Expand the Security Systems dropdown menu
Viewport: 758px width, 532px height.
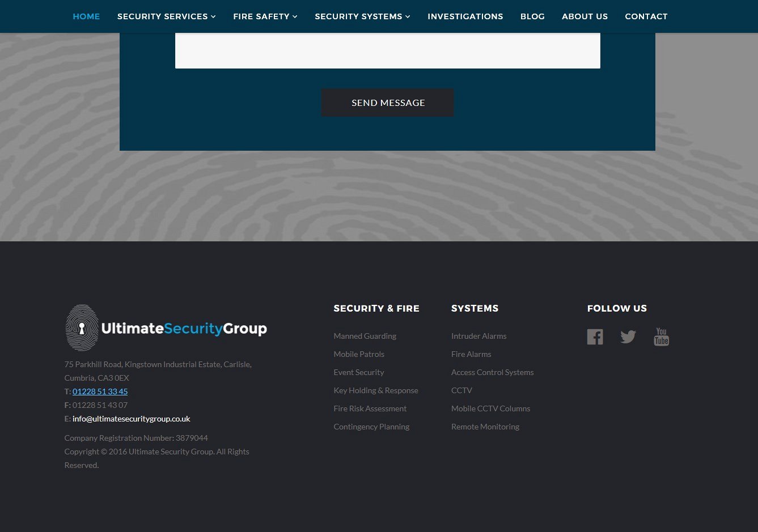pyautogui.click(x=362, y=16)
